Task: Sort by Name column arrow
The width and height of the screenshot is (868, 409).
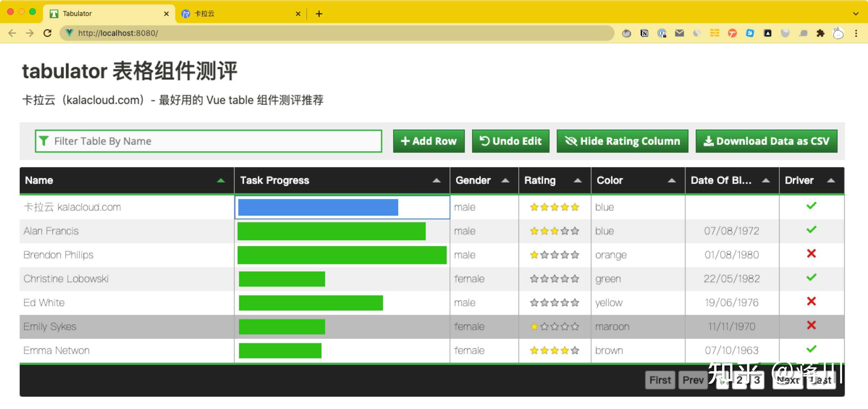Action: pyautogui.click(x=221, y=181)
